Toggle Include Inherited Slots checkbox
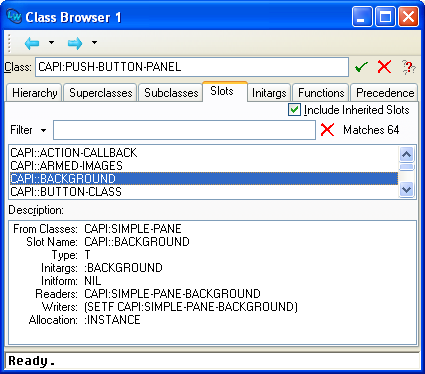 coord(294,110)
